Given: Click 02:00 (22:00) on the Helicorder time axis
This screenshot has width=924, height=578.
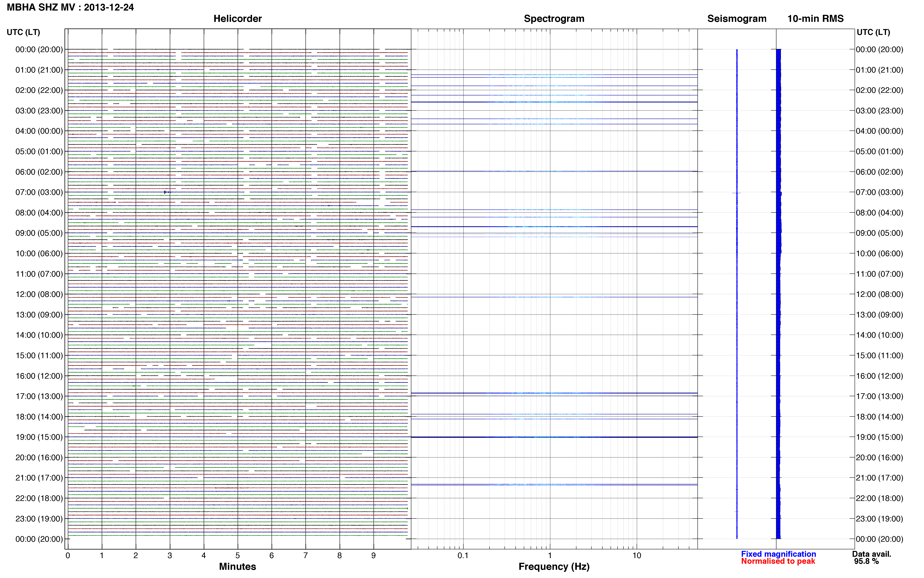Looking at the screenshot, I should [x=39, y=90].
